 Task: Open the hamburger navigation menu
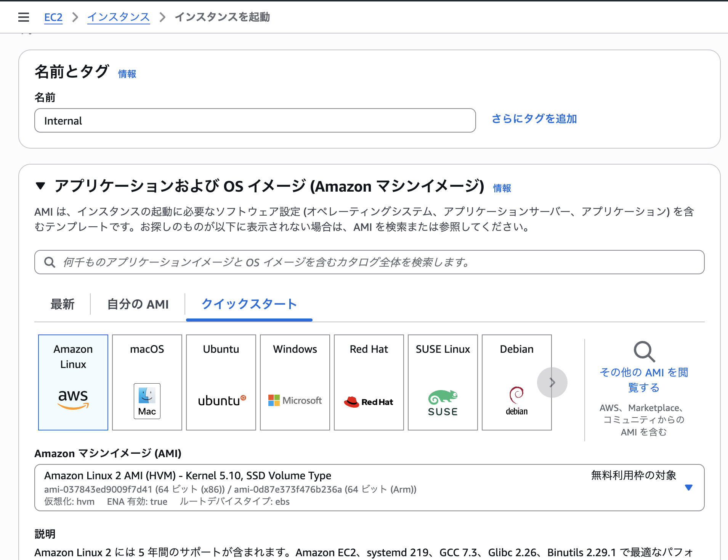tap(24, 17)
